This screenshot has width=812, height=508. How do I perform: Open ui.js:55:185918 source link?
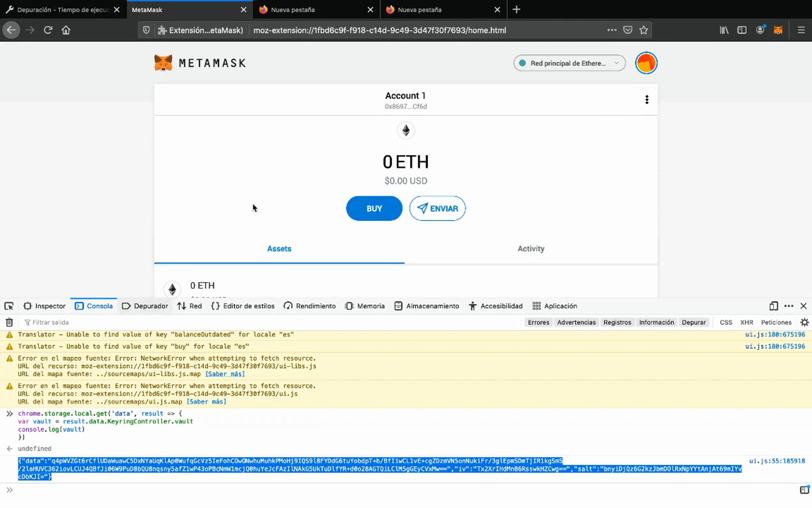tap(777, 461)
